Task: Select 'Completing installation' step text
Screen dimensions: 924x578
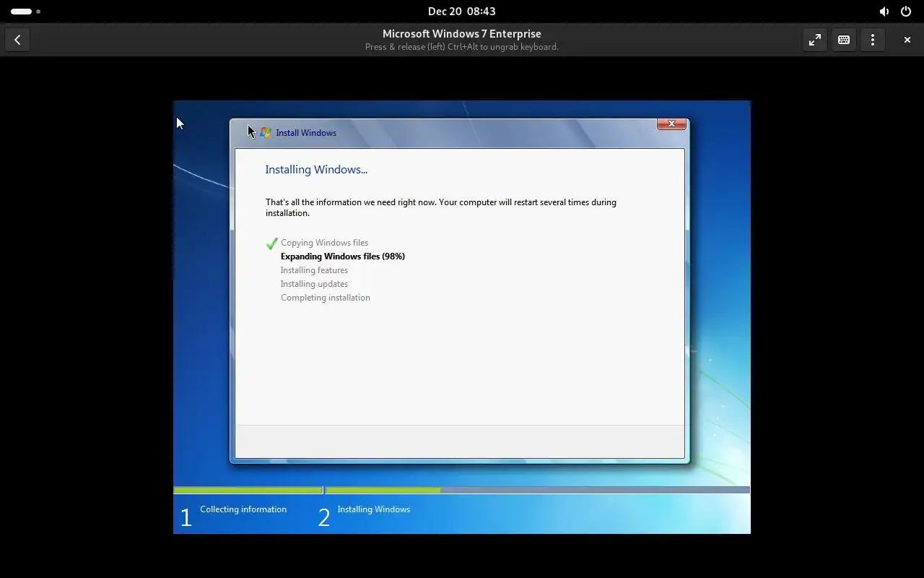Action: pos(326,298)
